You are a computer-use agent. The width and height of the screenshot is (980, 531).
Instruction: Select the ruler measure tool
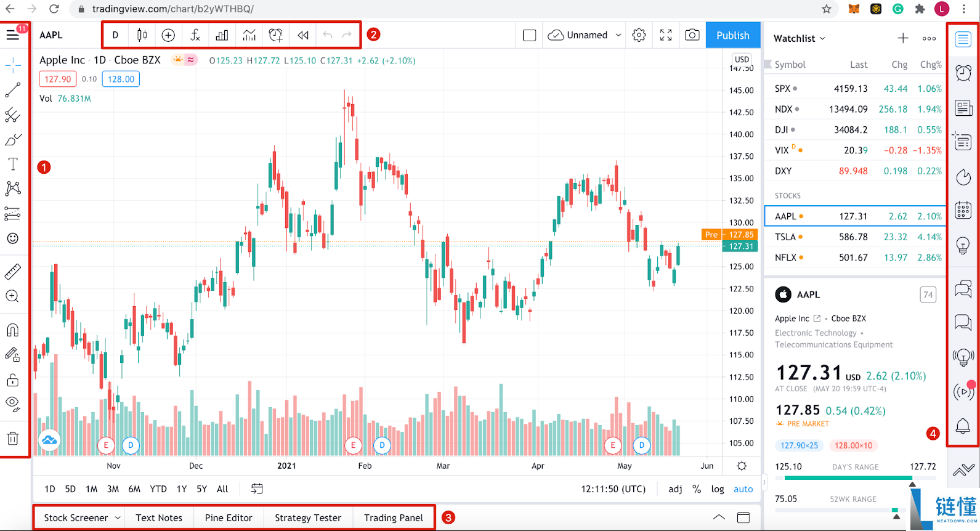(x=12, y=271)
